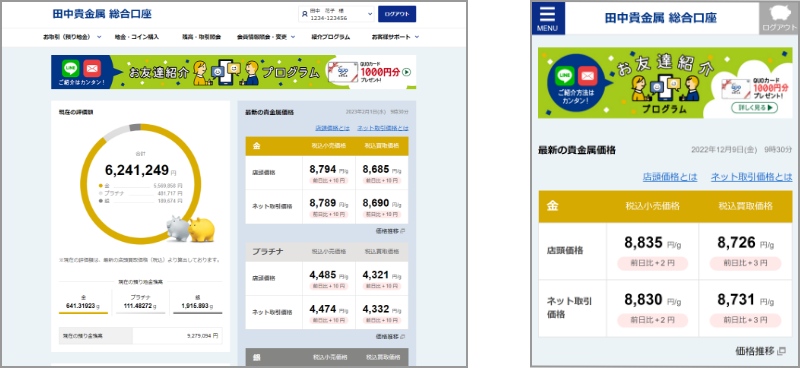Click the external-link icon of the platinum 価格推移 in desktop view
The image size is (800, 368).
403,337
